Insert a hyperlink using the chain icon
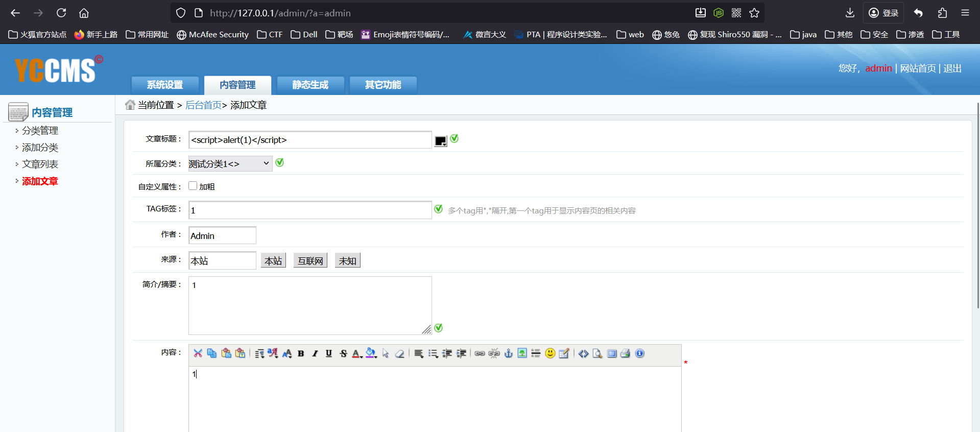Image resolution: width=980 pixels, height=432 pixels. 480,353
